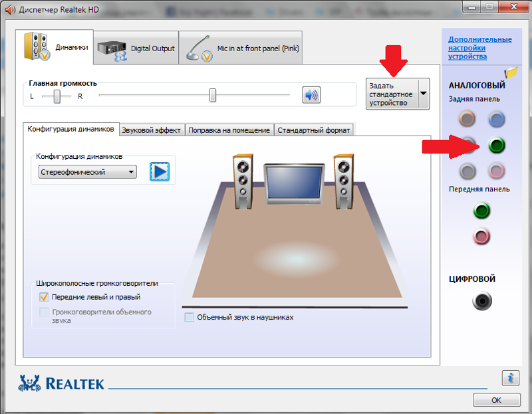Click the grey rear panel jack beside the pink one

coord(467,171)
